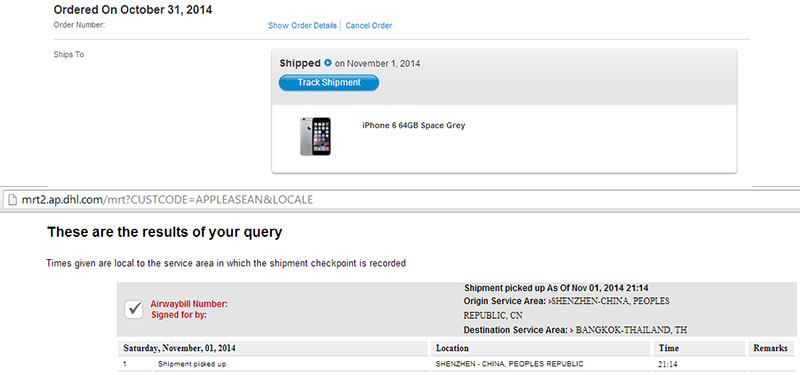
Task: Click the Origin Service Area red arrow
Action: coord(549,302)
